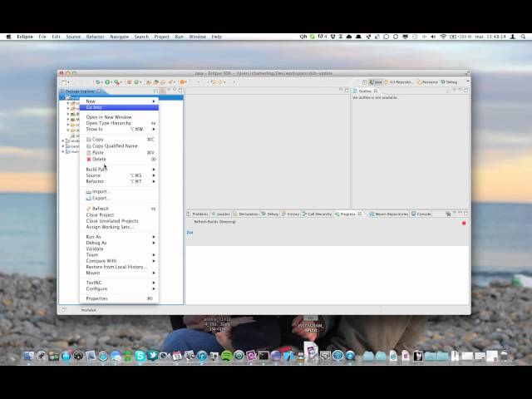
Task: Switch to the Call Hierarchy tab
Action: pyautogui.click(x=317, y=214)
